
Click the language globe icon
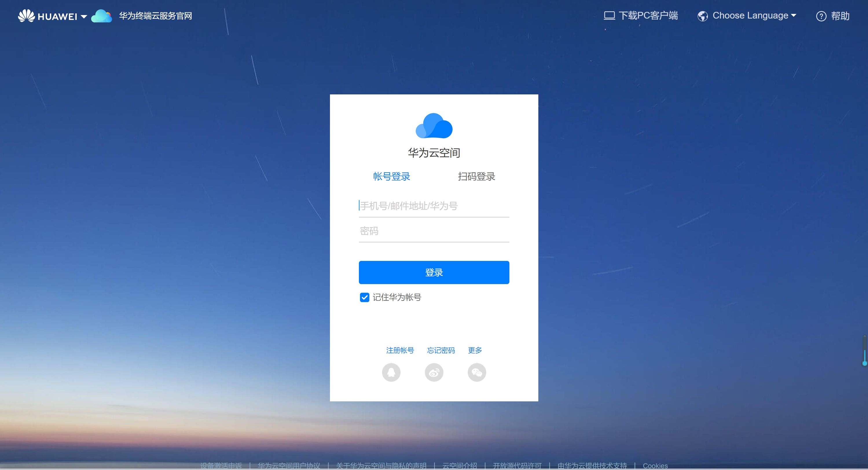click(x=703, y=16)
